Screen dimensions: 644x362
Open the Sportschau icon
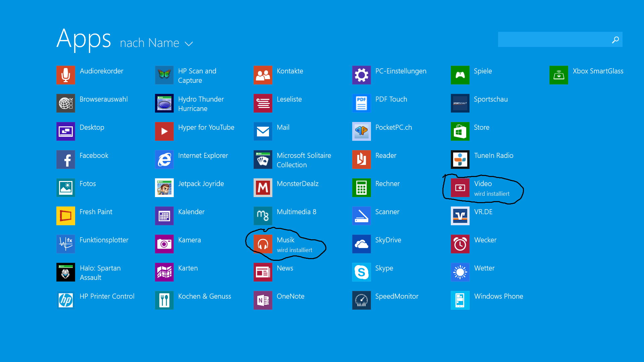click(x=460, y=103)
